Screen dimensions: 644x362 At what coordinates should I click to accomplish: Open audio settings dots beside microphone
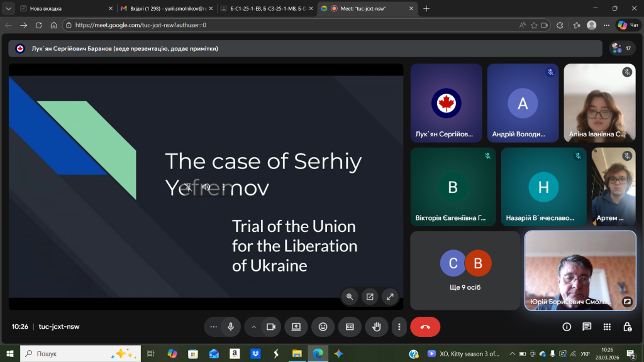click(214, 327)
